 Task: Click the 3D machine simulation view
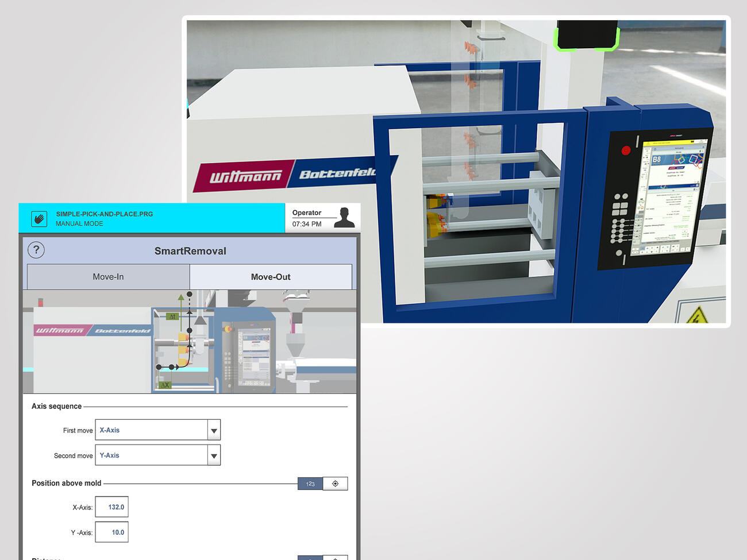click(456, 171)
